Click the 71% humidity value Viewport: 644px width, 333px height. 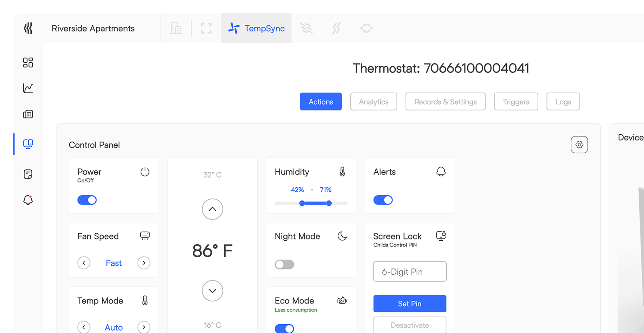pyautogui.click(x=326, y=190)
